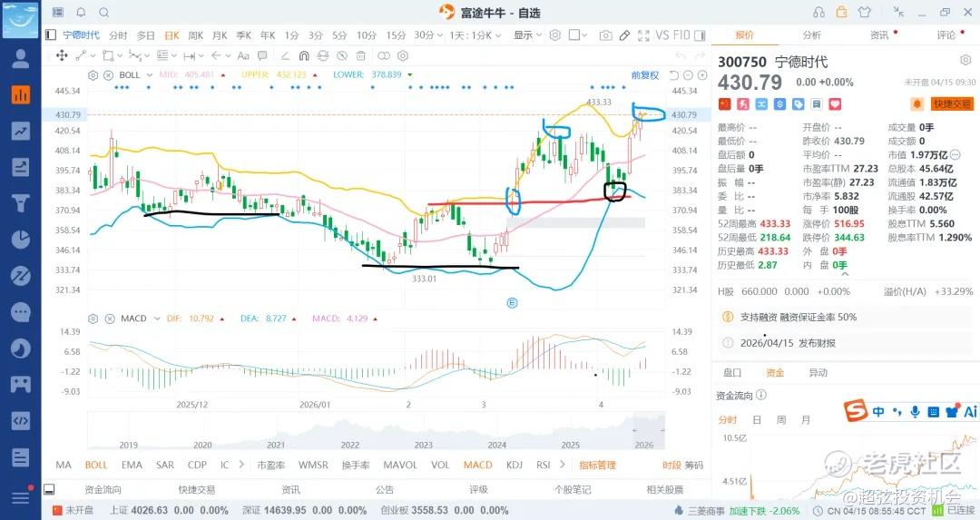Open the chart layout square dropdown
The height and width of the screenshot is (520, 980).
pos(578,35)
